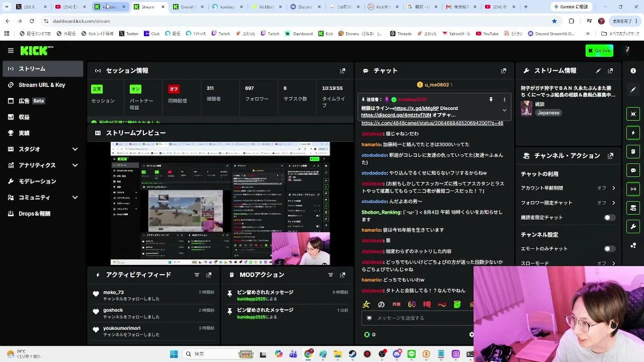Open the discord.gg link in pinned message
The image size is (644, 362).
pos(396,115)
